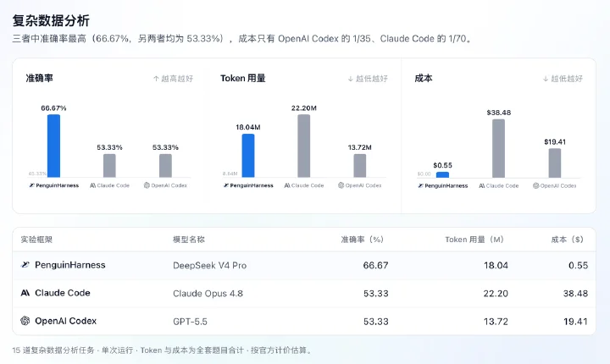Click the PenguinHarness icon under the 准确率 chart
This screenshot has width=610, height=364.
click(x=32, y=185)
